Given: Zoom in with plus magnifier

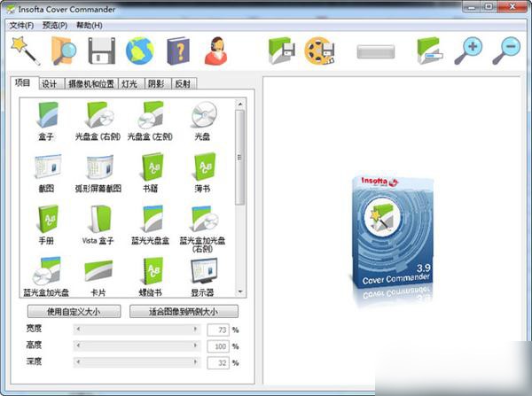Looking at the screenshot, I should click(x=468, y=50).
